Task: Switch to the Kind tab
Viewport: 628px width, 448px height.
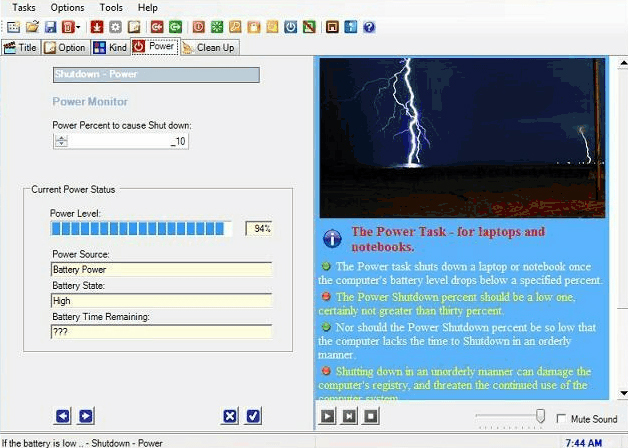Action: 111,47
